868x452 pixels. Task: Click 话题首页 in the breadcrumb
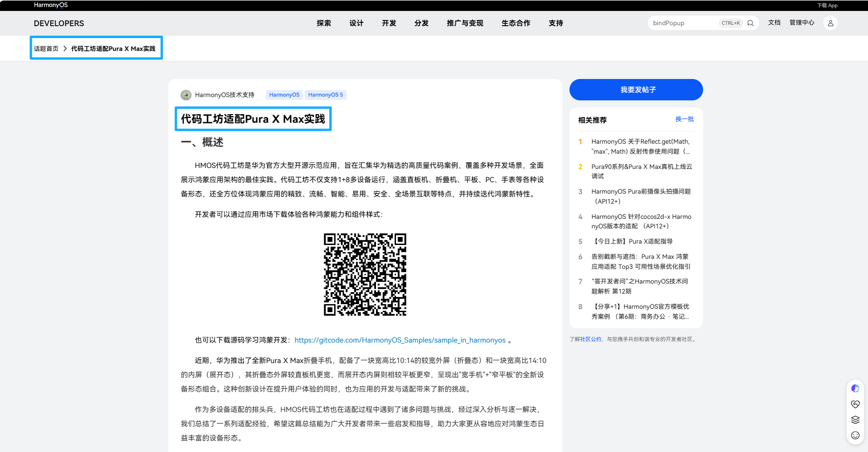tap(46, 48)
